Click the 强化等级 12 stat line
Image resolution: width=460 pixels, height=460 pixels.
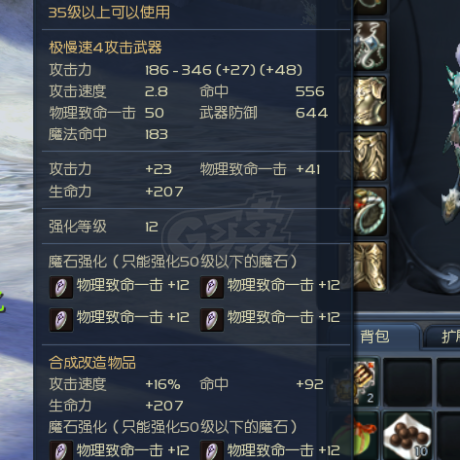104,227
